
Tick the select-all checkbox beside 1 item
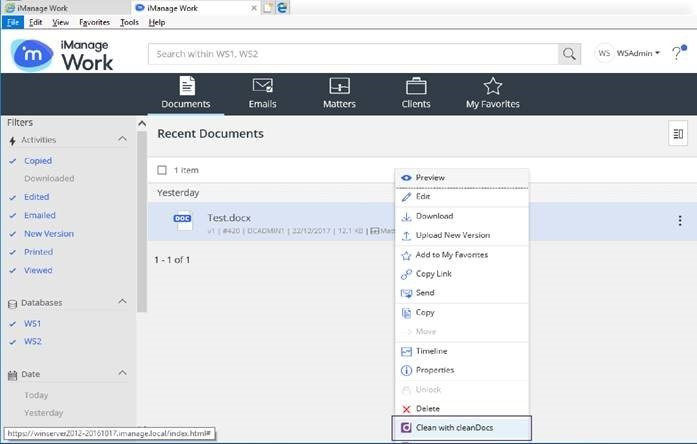click(162, 170)
